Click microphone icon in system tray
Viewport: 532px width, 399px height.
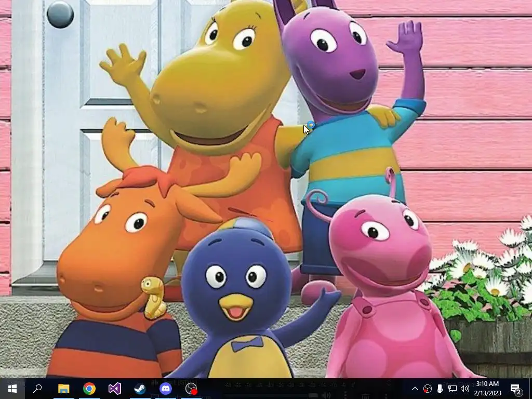click(x=440, y=389)
